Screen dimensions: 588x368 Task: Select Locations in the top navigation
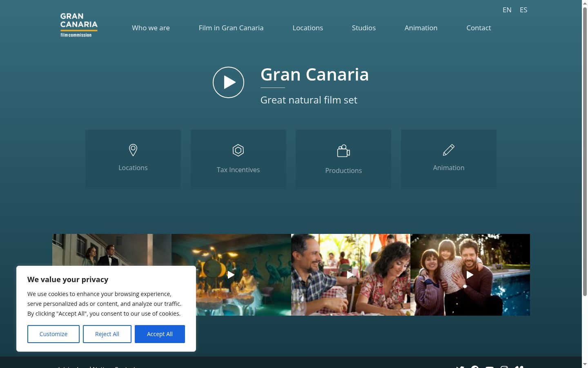(x=308, y=28)
